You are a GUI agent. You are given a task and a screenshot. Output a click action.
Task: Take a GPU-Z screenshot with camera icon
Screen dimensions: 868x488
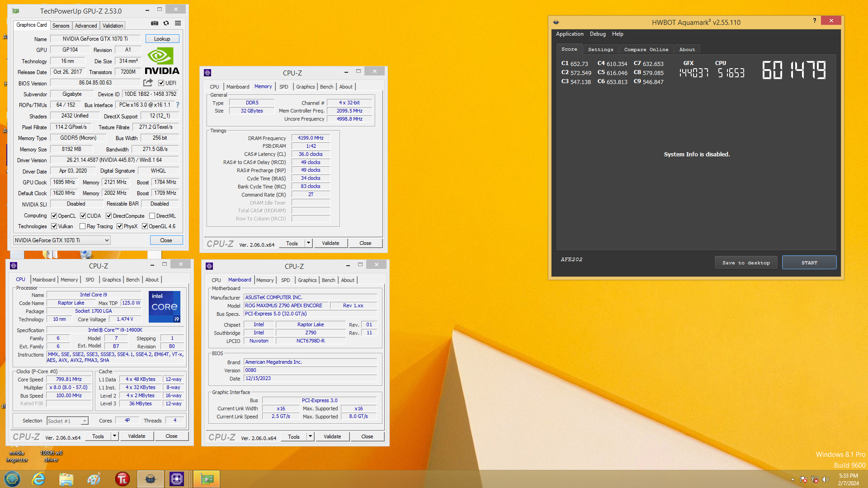point(155,23)
